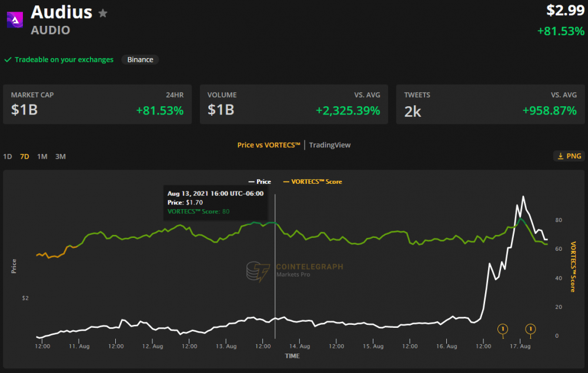Open the alert marker right of 17. Aug label
Viewport: 588px width, 373px height.
pos(530,329)
